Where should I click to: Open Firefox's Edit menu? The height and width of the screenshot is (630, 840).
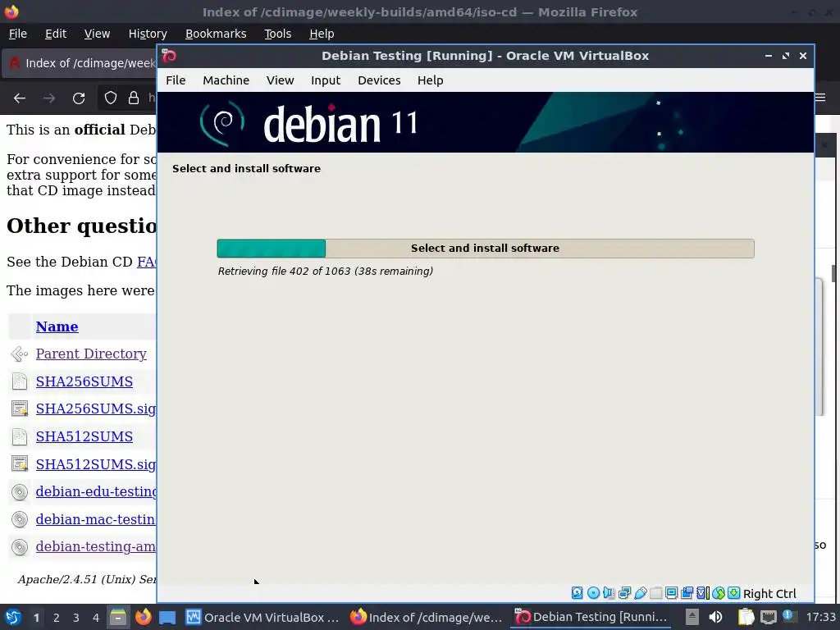56,34
